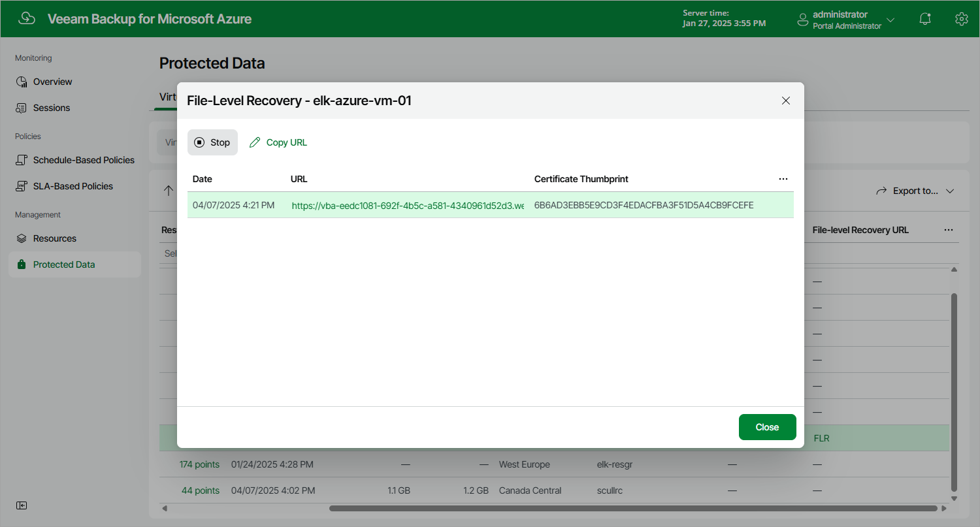Open the dialog column options ellipsis
980x527 pixels.
coord(783,179)
